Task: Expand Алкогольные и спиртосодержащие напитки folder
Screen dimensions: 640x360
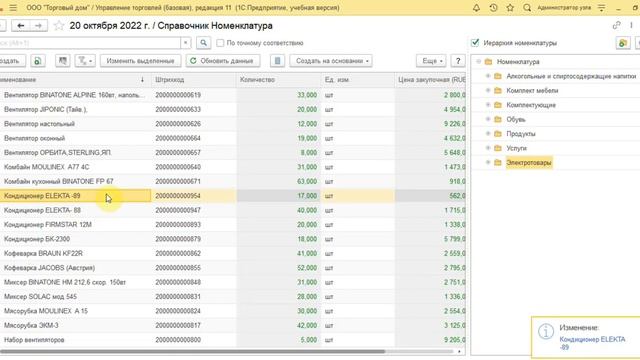Action: [488, 76]
